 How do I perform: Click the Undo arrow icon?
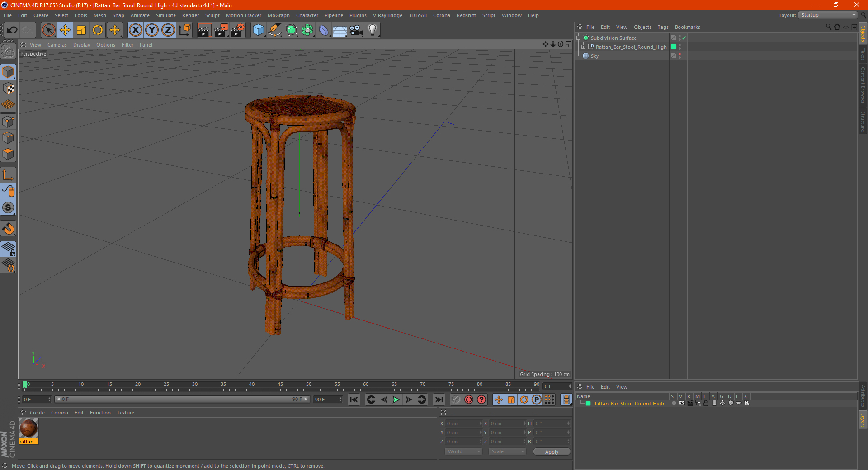tap(12, 30)
